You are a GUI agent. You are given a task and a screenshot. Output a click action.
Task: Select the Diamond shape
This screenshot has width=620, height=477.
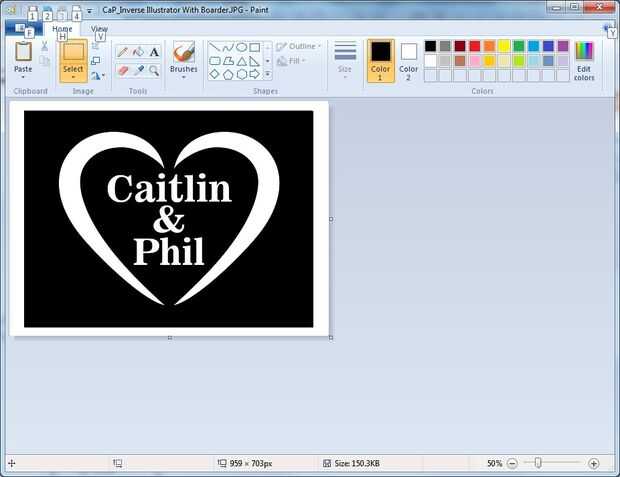pos(214,74)
